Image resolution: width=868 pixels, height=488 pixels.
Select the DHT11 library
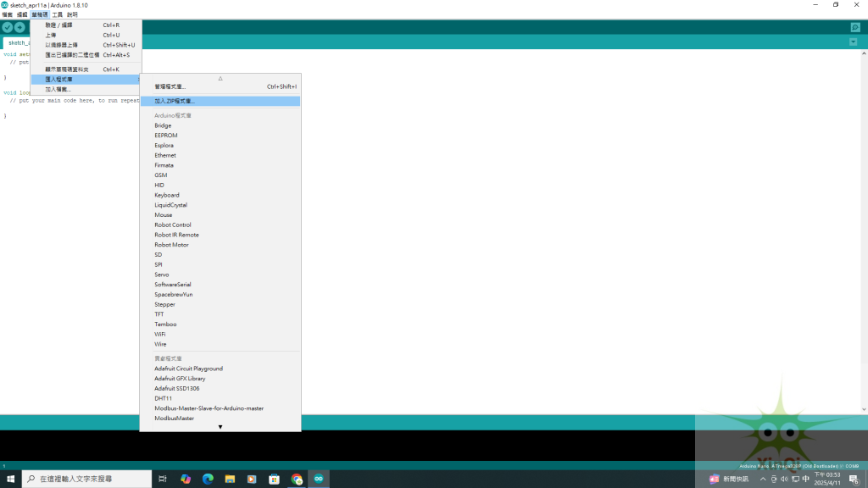(x=220, y=399)
